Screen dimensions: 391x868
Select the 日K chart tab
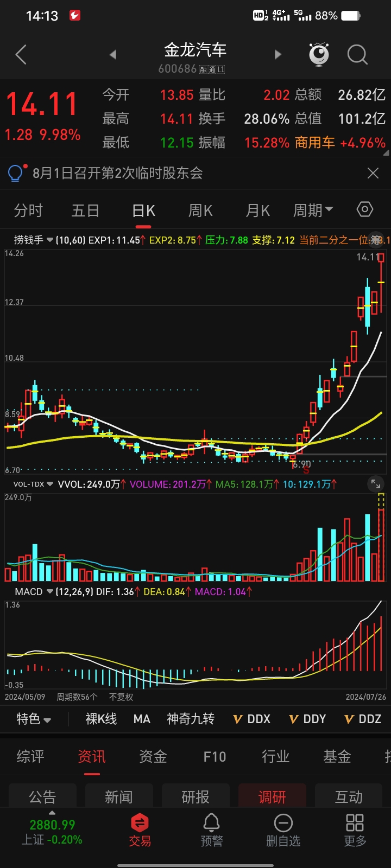click(144, 210)
